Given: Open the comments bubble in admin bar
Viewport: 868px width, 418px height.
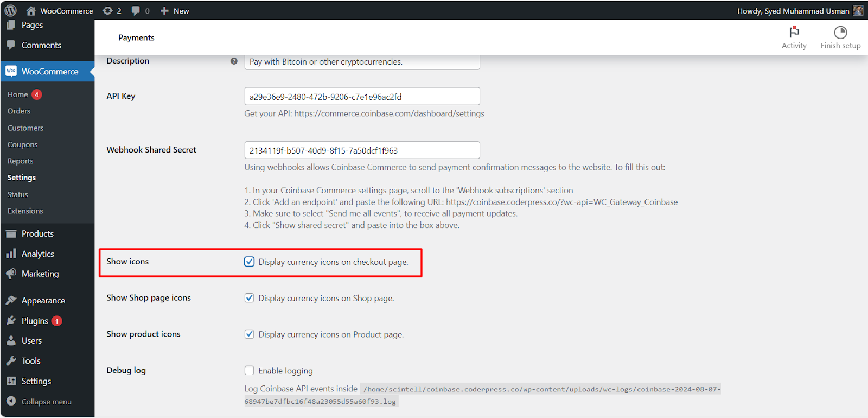Looking at the screenshot, I should 136,11.
